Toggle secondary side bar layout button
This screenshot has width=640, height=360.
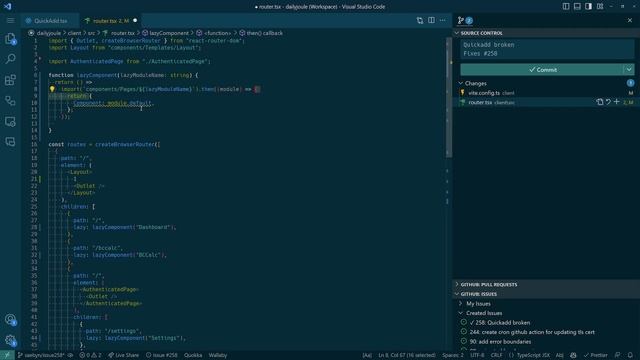[x=588, y=7]
